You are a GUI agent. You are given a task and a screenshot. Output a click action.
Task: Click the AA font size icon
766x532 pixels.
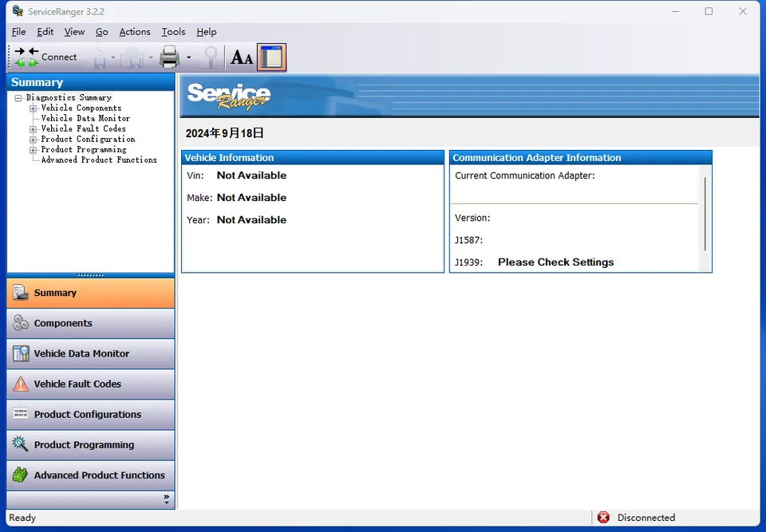(242, 57)
